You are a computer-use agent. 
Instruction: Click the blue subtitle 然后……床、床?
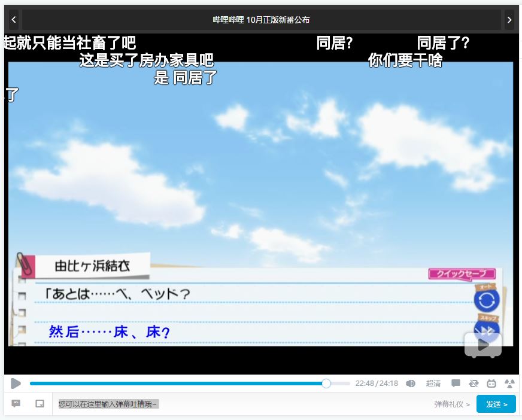click(x=109, y=332)
